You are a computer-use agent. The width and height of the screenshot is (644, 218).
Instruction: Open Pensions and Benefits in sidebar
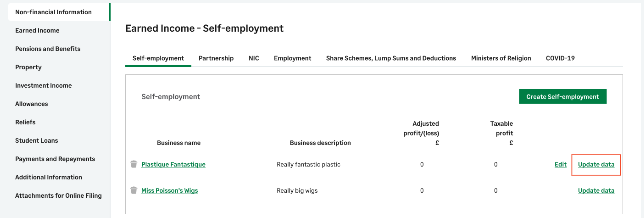tap(48, 49)
